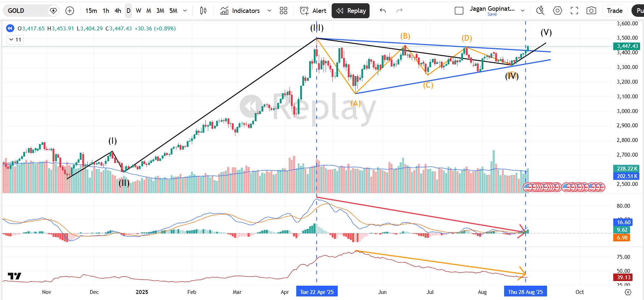Exit Replay mode
644x300 pixels.
click(350, 11)
